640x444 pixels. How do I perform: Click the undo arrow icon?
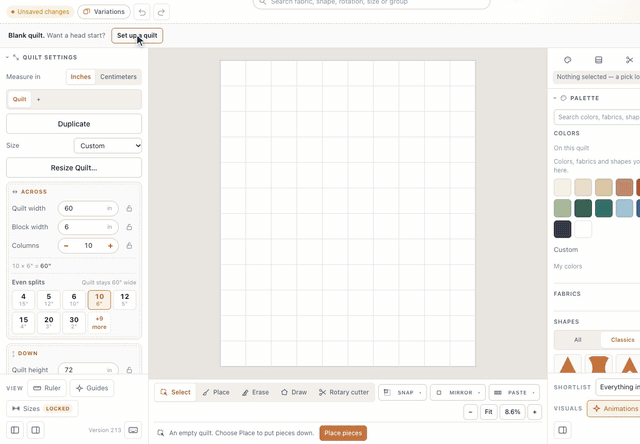point(142,12)
